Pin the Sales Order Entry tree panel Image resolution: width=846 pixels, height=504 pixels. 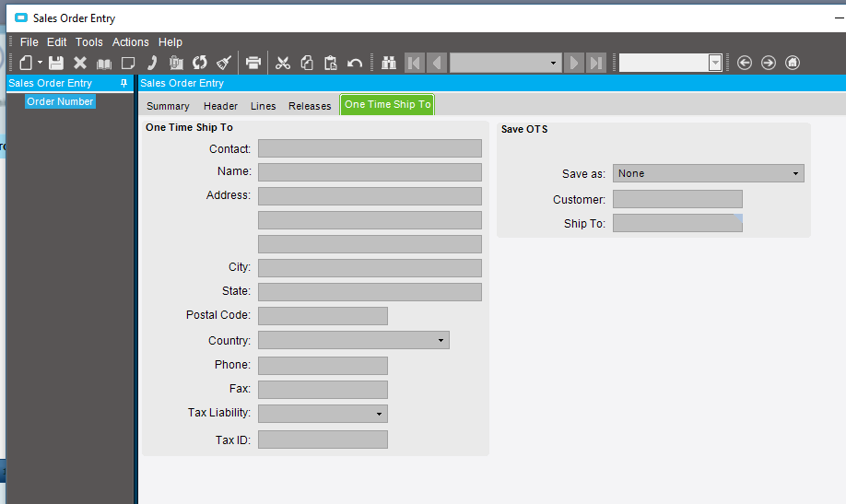pos(123,83)
